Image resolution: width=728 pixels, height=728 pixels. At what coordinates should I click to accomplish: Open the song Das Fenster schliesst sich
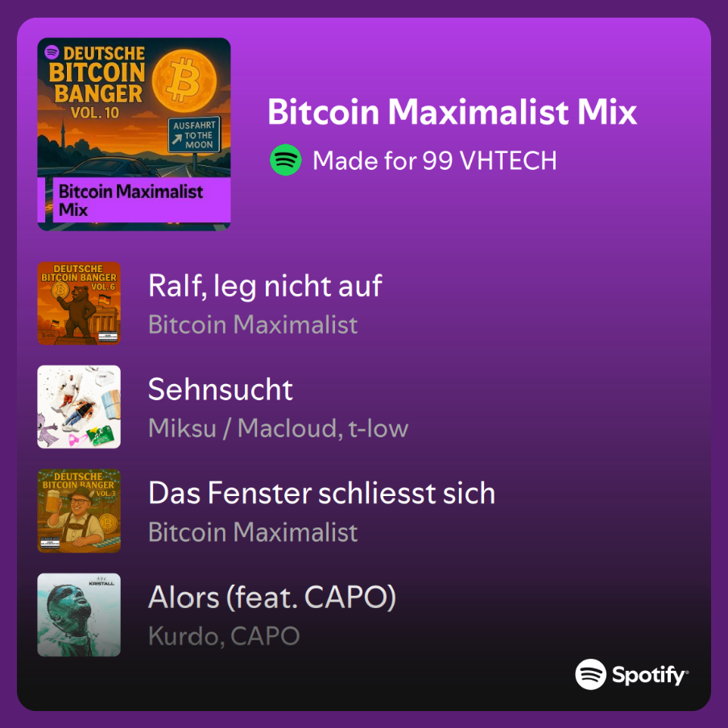tap(322, 493)
